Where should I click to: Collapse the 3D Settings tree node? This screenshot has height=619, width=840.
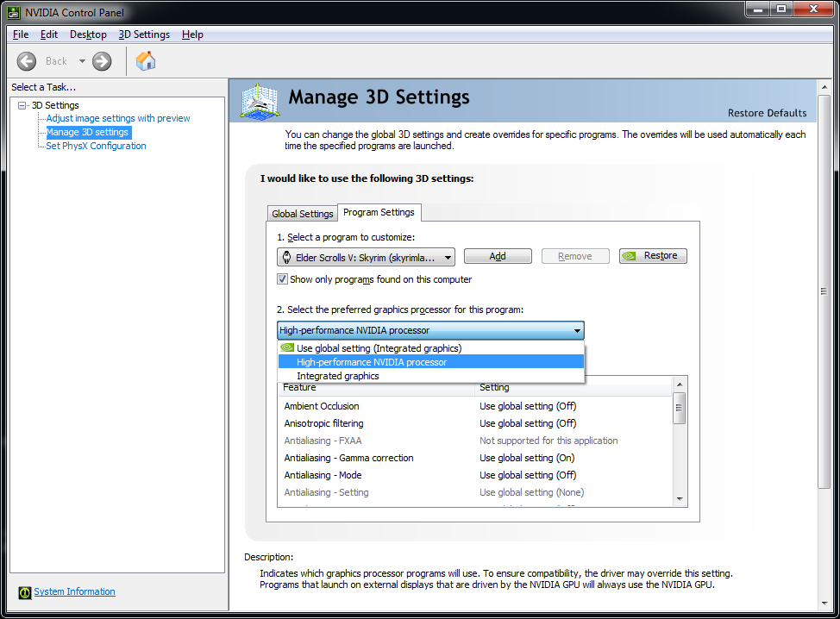coord(22,105)
